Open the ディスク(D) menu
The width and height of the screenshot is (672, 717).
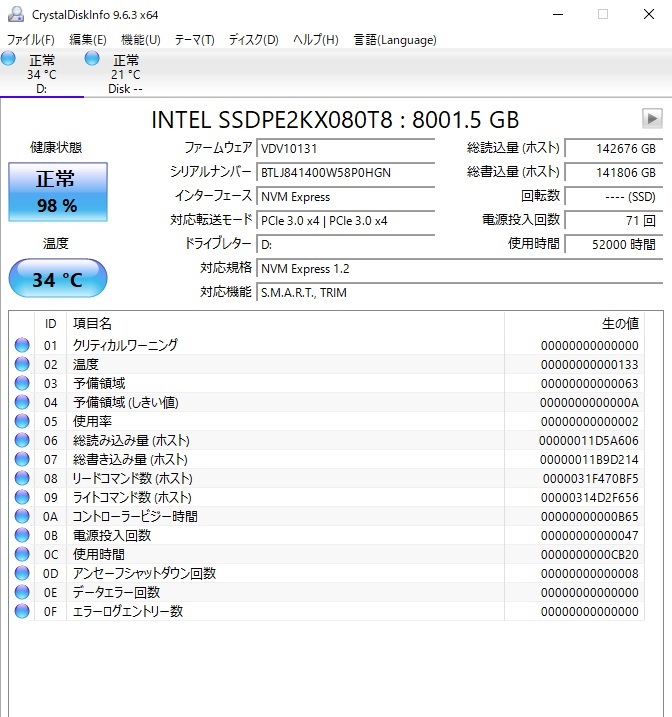tap(254, 40)
